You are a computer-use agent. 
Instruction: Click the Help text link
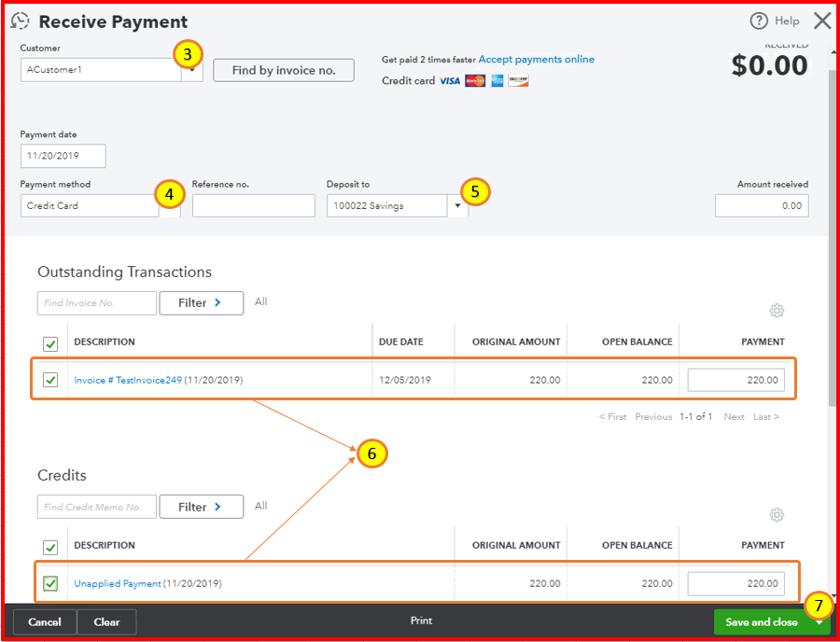pyautogui.click(x=787, y=21)
